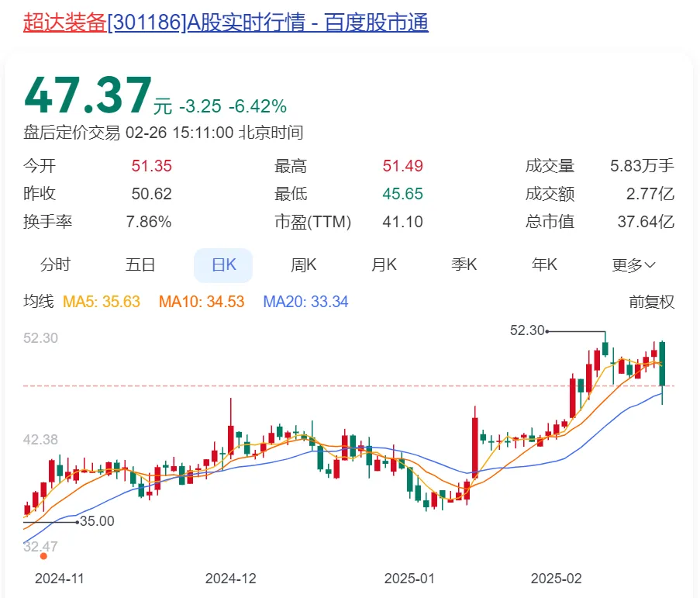700x598 pixels.
Task: Switch to the 年K chart tab
Action: (x=544, y=264)
